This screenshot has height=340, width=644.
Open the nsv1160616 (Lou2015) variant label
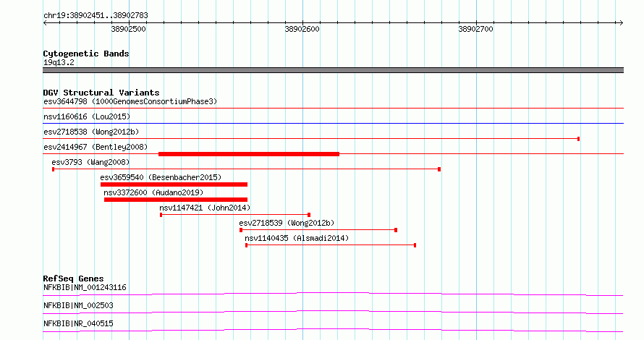click(87, 116)
